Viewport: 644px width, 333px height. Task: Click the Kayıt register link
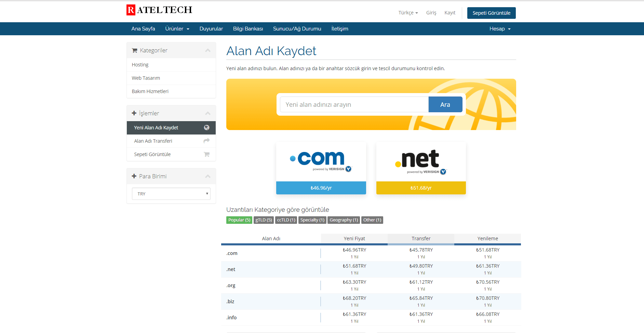point(450,13)
